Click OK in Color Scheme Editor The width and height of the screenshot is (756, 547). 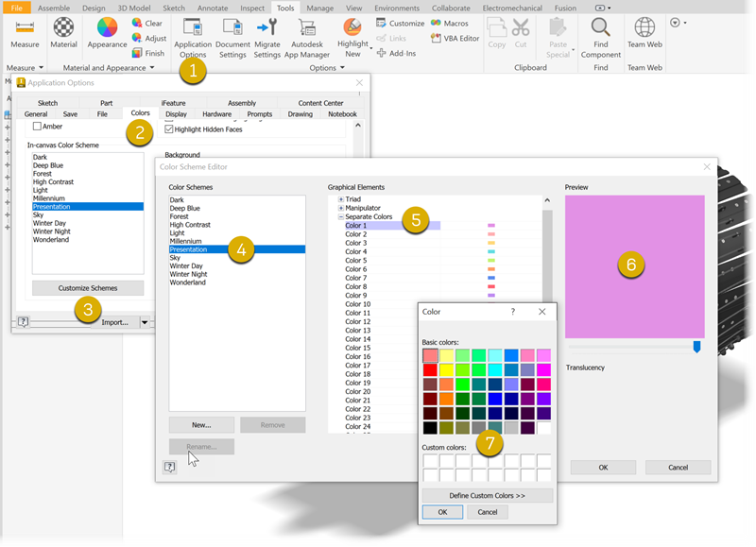(603, 467)
